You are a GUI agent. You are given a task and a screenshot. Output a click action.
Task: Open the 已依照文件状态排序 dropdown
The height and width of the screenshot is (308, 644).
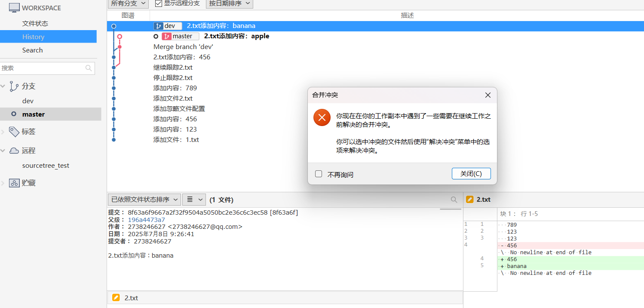click(144, 199)
